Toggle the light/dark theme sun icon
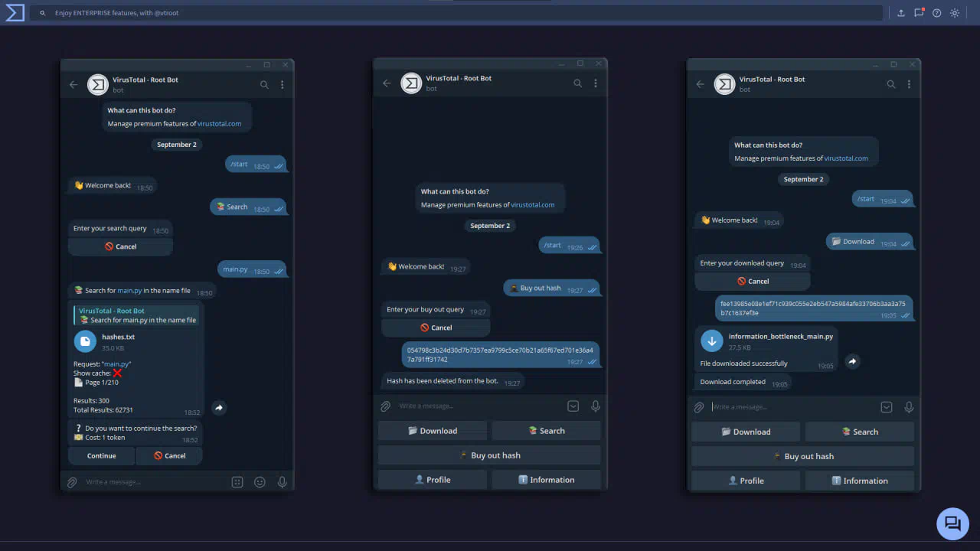 955,13
